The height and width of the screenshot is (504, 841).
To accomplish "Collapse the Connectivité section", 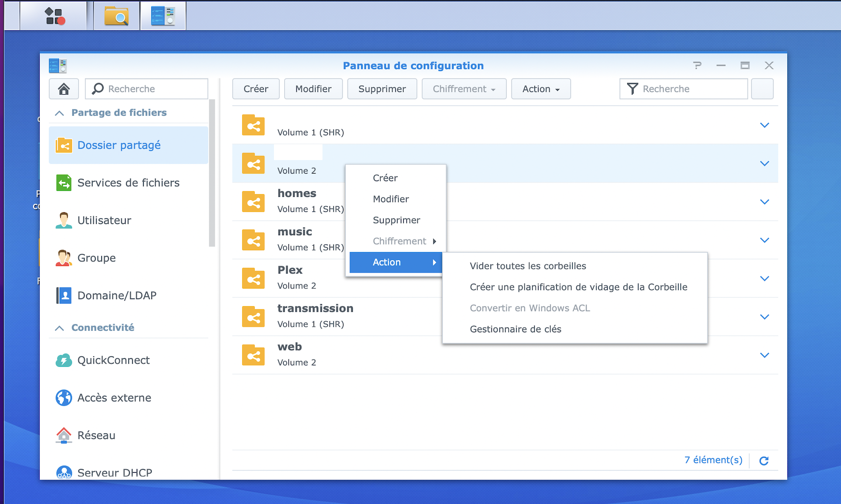I will click(59, 328).
